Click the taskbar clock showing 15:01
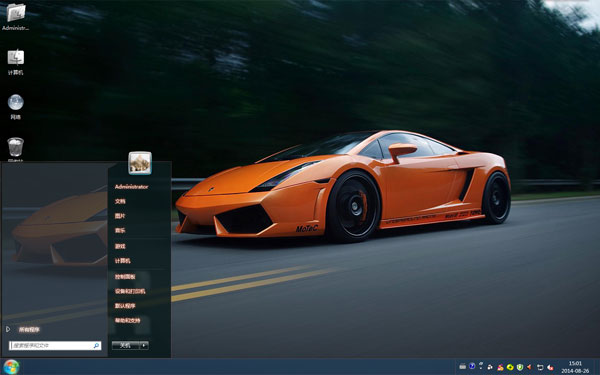The image size is (600, 375). [575, 367]
